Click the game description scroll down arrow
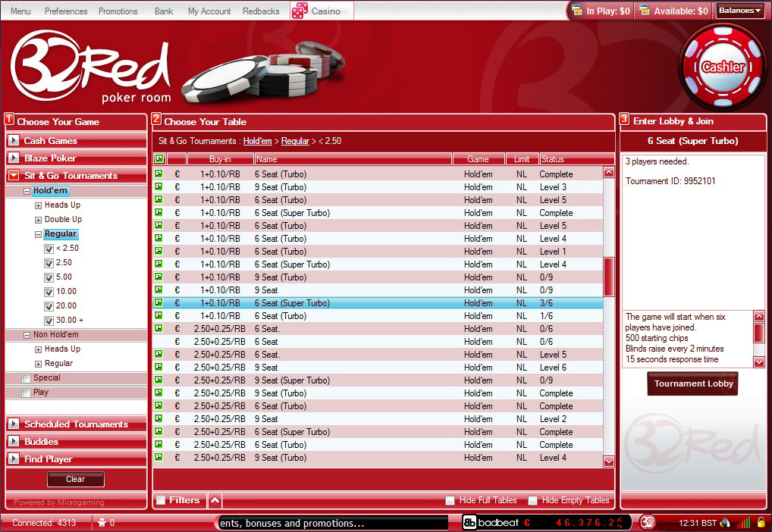772x532 pixels. (x=759, y=362)
